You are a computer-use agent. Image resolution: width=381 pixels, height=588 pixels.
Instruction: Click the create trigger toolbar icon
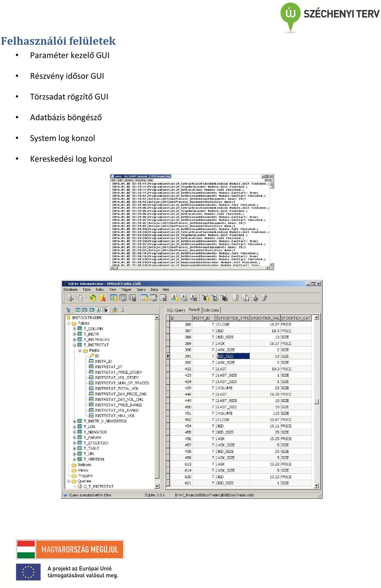pos(205,298)
